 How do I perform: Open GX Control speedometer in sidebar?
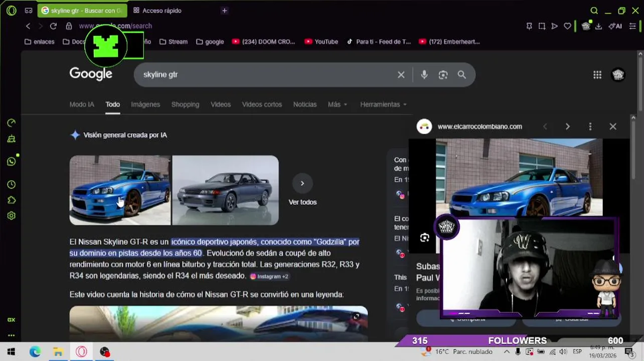click(x=11, y=123)
